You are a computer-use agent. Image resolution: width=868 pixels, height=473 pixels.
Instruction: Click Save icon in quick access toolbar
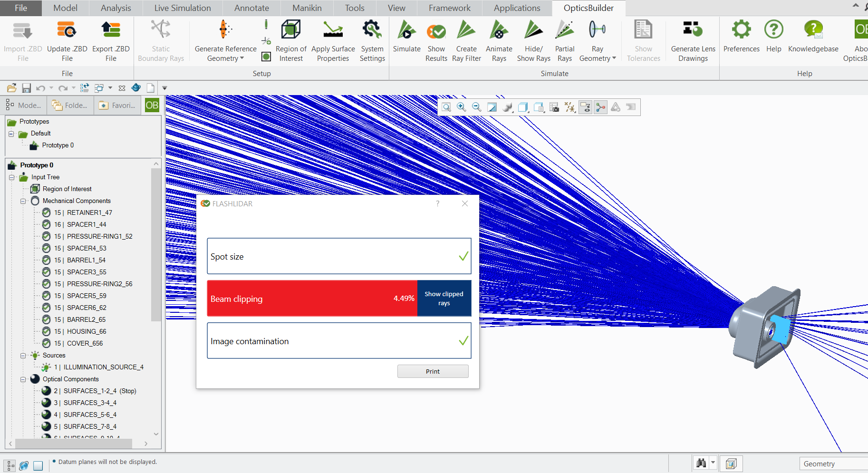[26, 88]
